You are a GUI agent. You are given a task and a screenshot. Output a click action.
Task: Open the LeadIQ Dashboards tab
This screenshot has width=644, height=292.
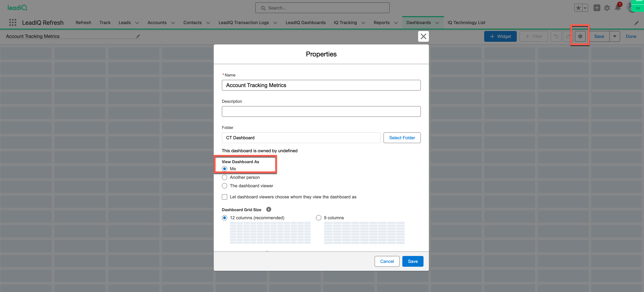306,23
